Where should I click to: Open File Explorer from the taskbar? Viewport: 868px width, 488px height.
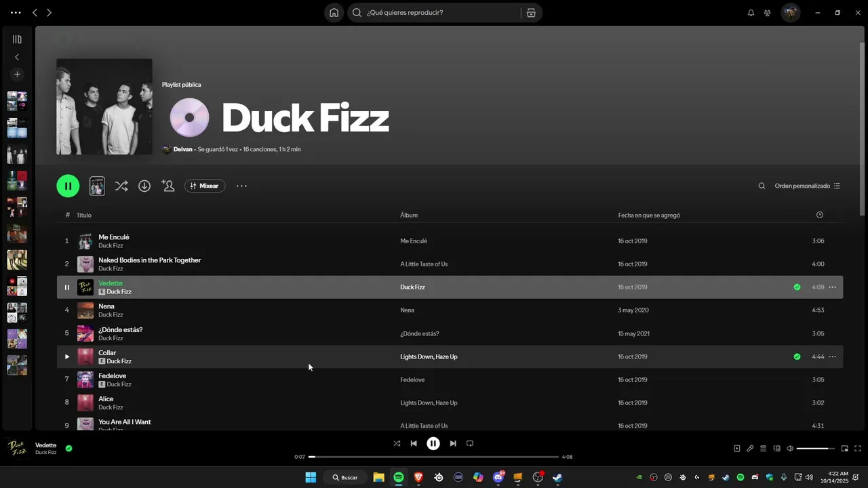click(x=378, y=477)
